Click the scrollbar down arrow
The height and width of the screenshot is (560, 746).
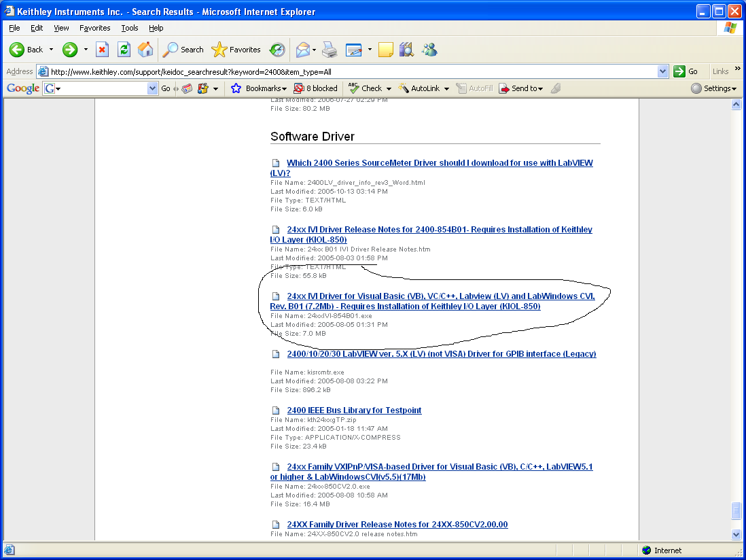pyautogui.click(x=736, y=535)
